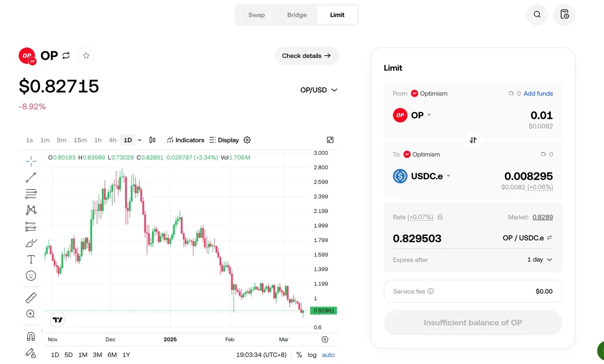Open the search icon at top right
Screen dimensions: 604x364
pos(537,15)
